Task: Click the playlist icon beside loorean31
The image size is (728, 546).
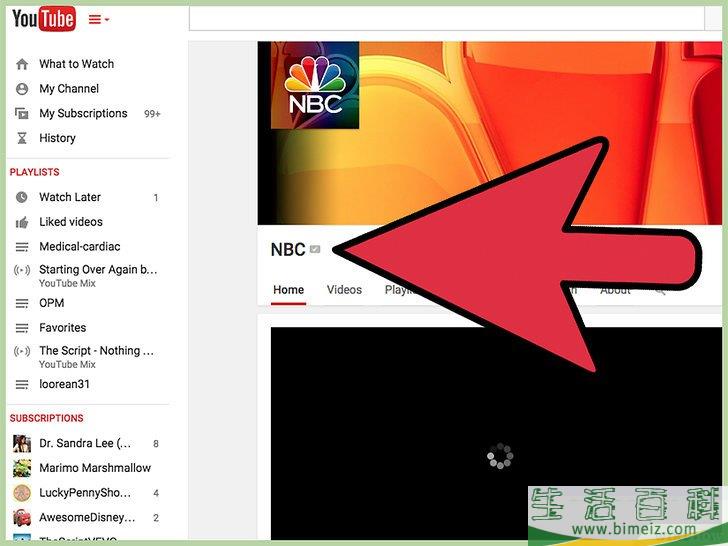Action: (22, 385)
